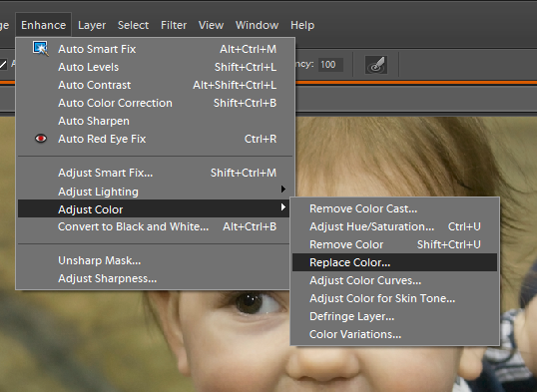
Task: Open the View menu
Action: click(211, 25)
